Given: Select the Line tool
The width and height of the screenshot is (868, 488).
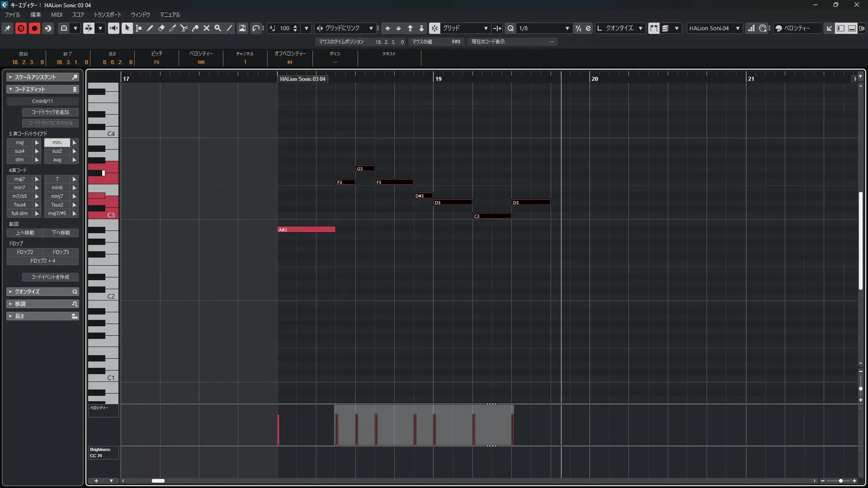Looking at the screenshot, I should coord(229,28).
